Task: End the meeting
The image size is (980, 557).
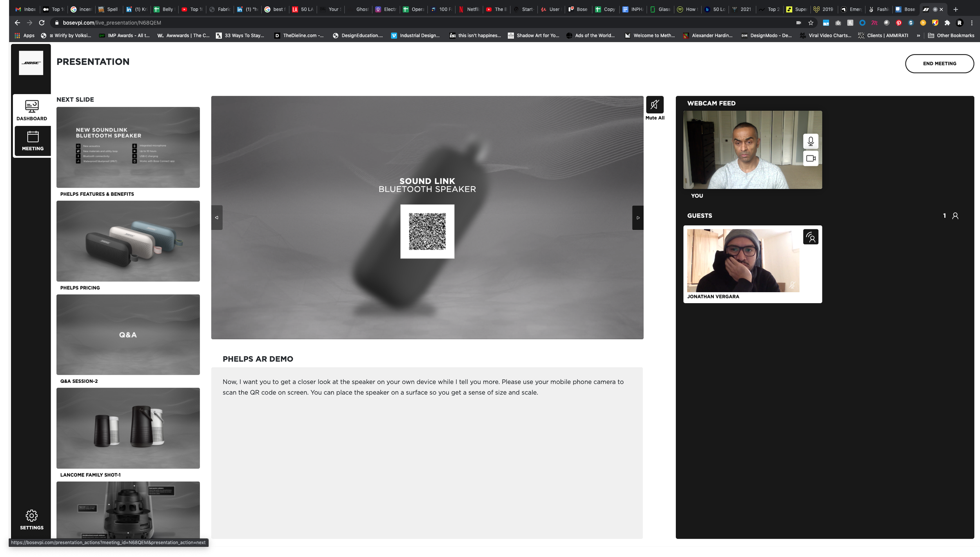Action: coord(939,64)
